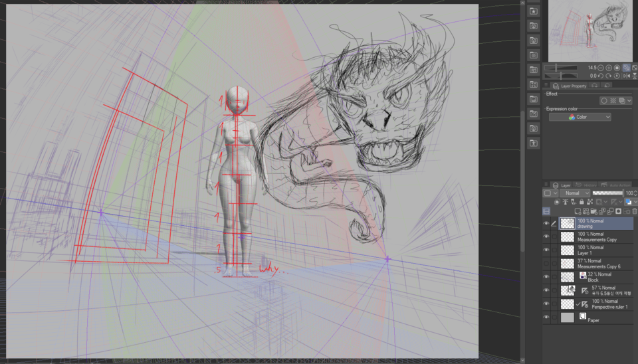Hide the Measurements Copy layer

[x=546, y=236]
